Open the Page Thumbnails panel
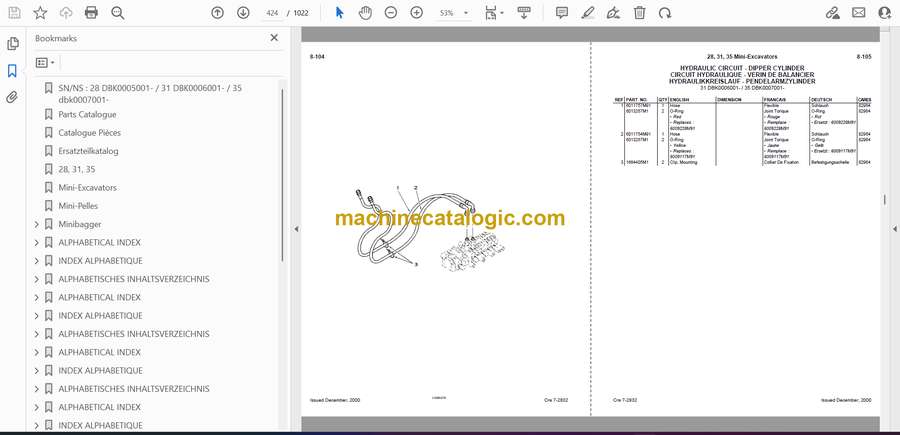Viewport: 900px width, 435px height. click(13, 44)
